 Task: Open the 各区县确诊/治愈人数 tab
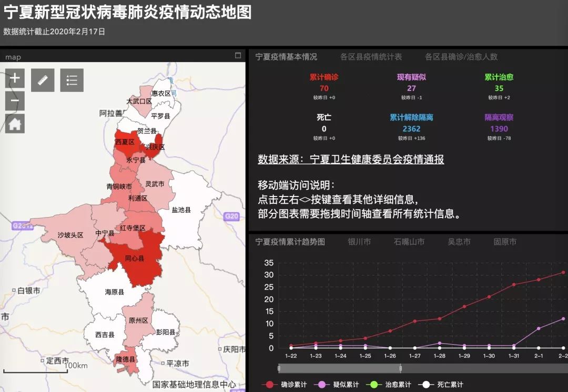461,57
